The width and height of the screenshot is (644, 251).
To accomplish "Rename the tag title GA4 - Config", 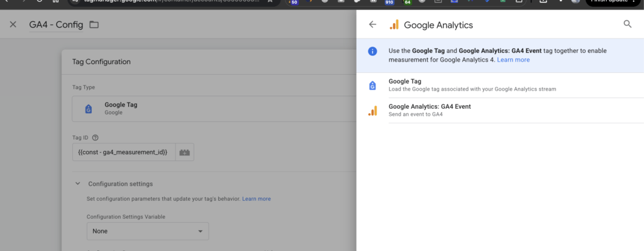I will (x=56, y=25).
